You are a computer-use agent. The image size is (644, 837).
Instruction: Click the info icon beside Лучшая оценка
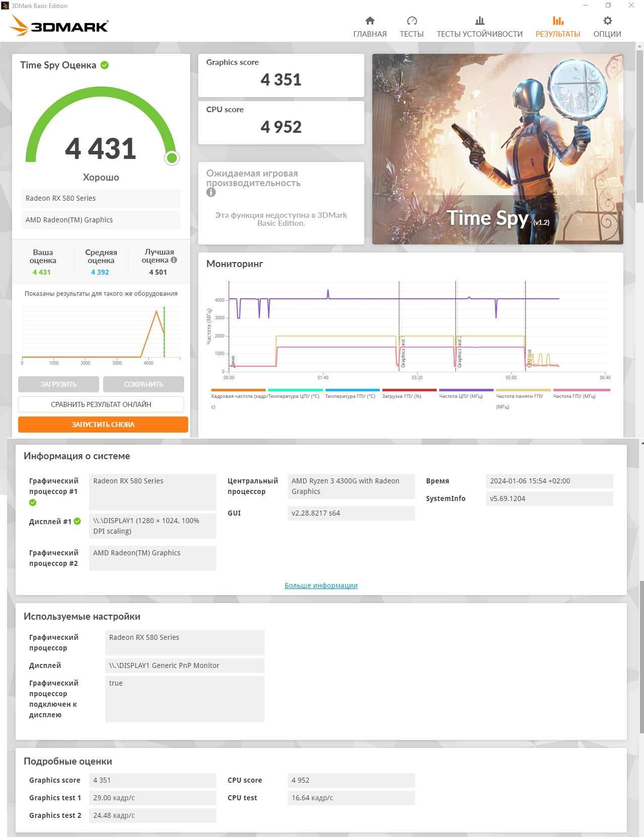click(174, 260)
